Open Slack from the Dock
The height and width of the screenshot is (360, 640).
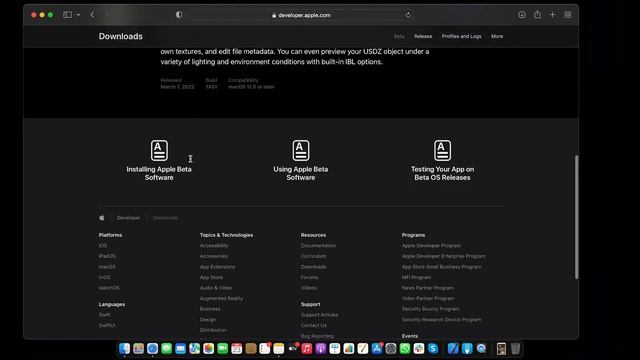tap(419, 349)
